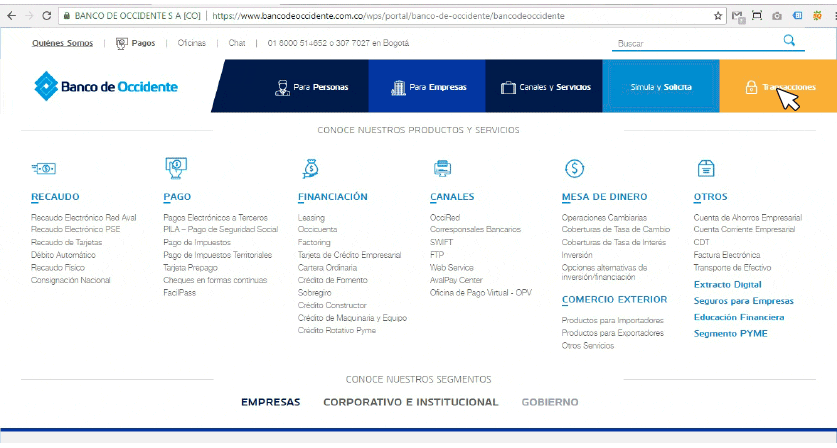
Task: Open the Seguros para Empresas link
Action: tap(744, 301)
